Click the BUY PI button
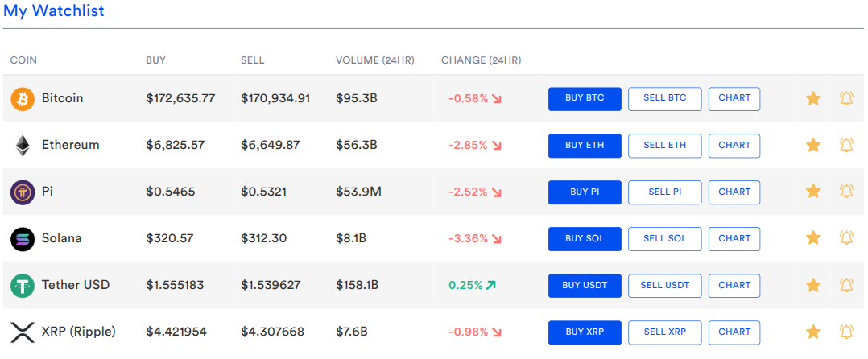This screenshot has height=359, width=868. click(585, 192)
